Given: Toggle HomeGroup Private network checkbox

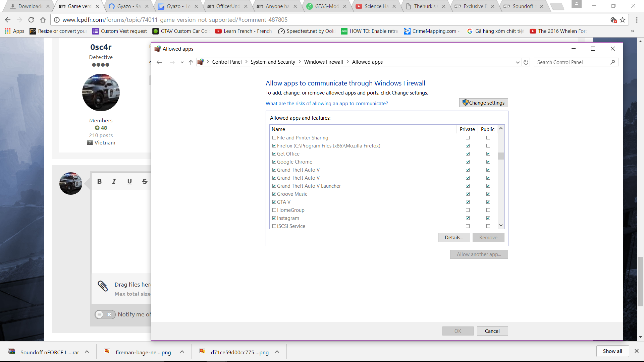Looking at the screenshot, I should (468, 210).
